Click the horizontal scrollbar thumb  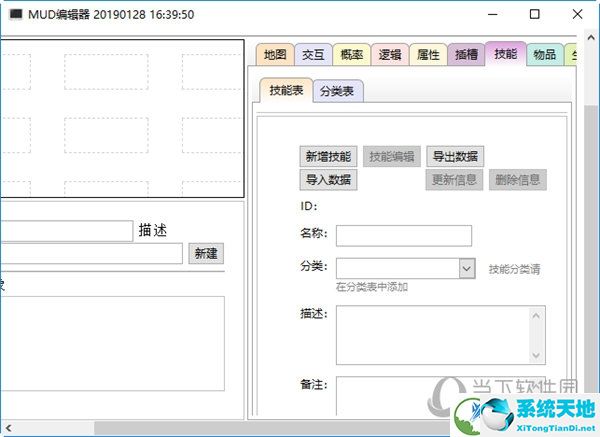(272, 428)
